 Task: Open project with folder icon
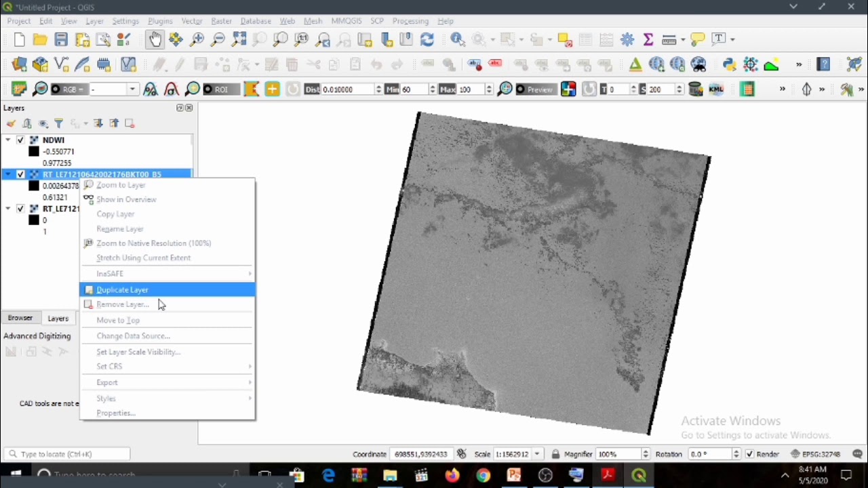pyautogui.click(x=40, y=39)
